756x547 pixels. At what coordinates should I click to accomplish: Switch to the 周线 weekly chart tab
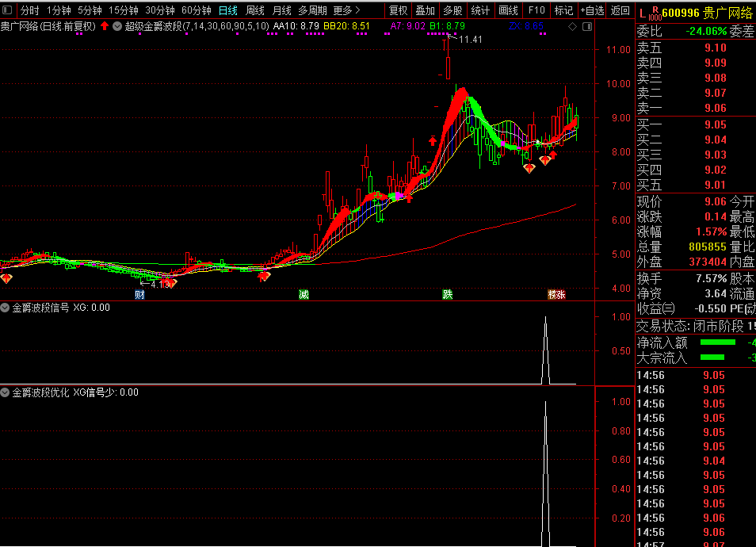coord(255,10)
